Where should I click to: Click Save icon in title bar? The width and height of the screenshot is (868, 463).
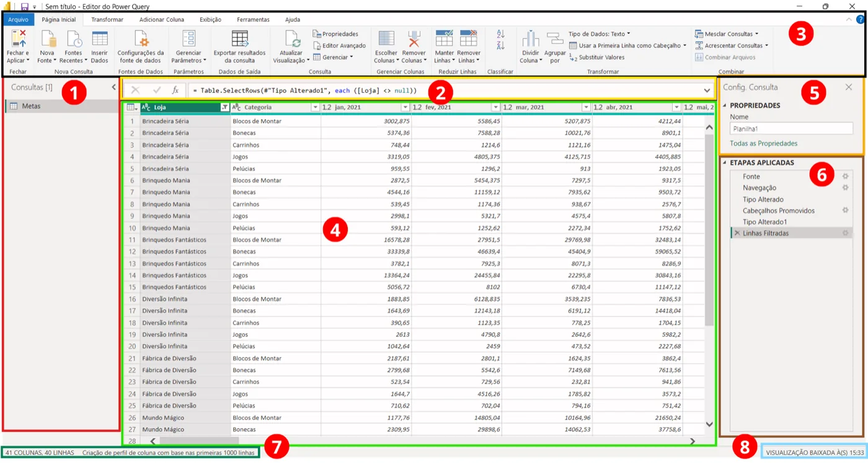tap(25, 6)
